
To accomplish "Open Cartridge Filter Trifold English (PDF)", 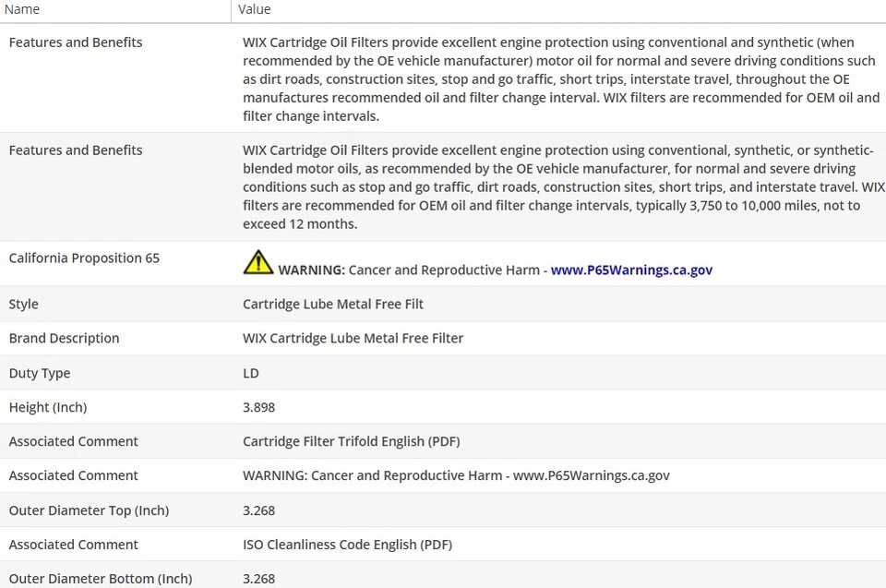I will click(x=351, y=442).
